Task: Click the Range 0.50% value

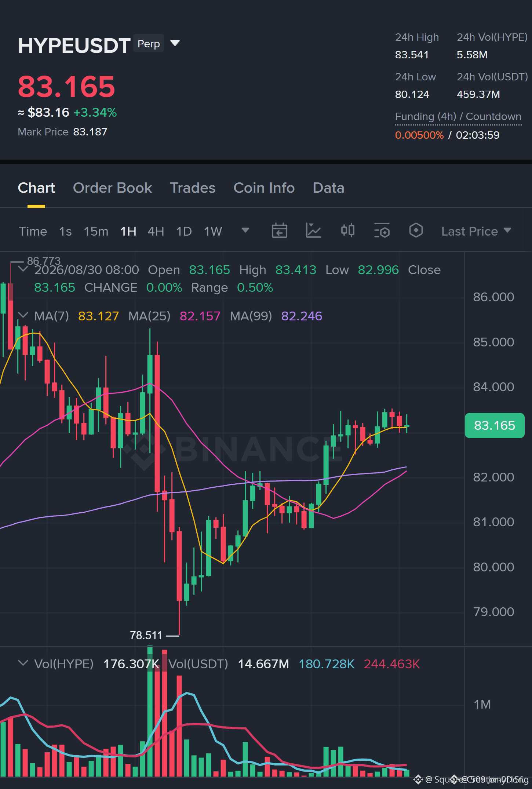Action: [255, 287]
